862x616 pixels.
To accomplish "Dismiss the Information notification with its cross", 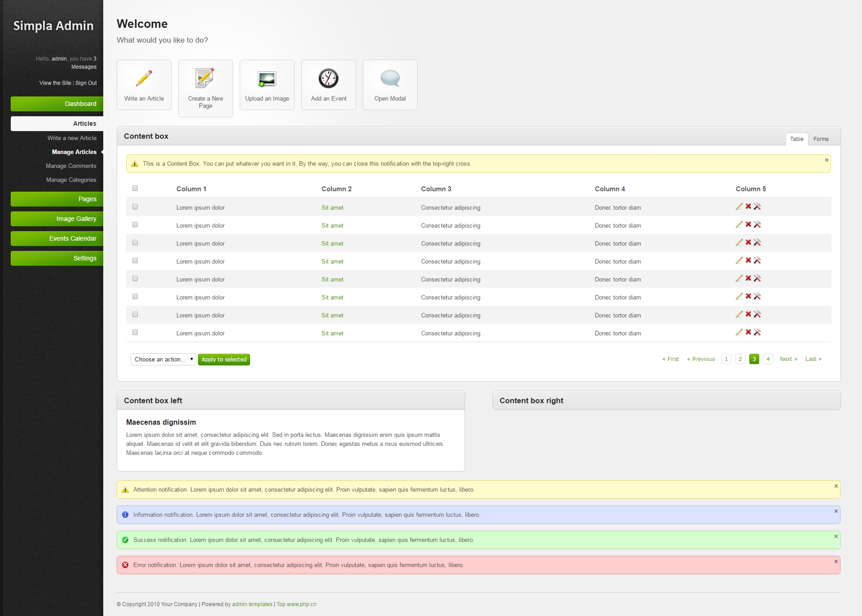I will coord(836,511).
